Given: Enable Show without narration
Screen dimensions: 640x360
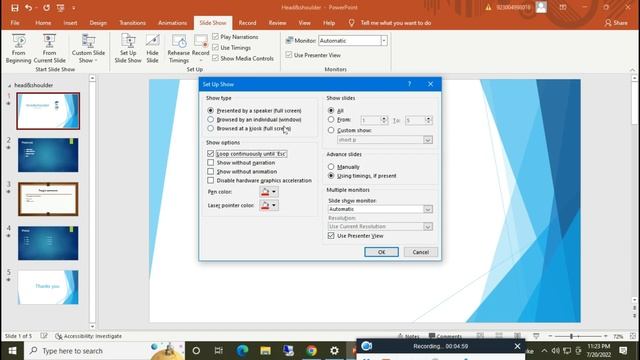Looking at the screenshot, I should point(211,162).
